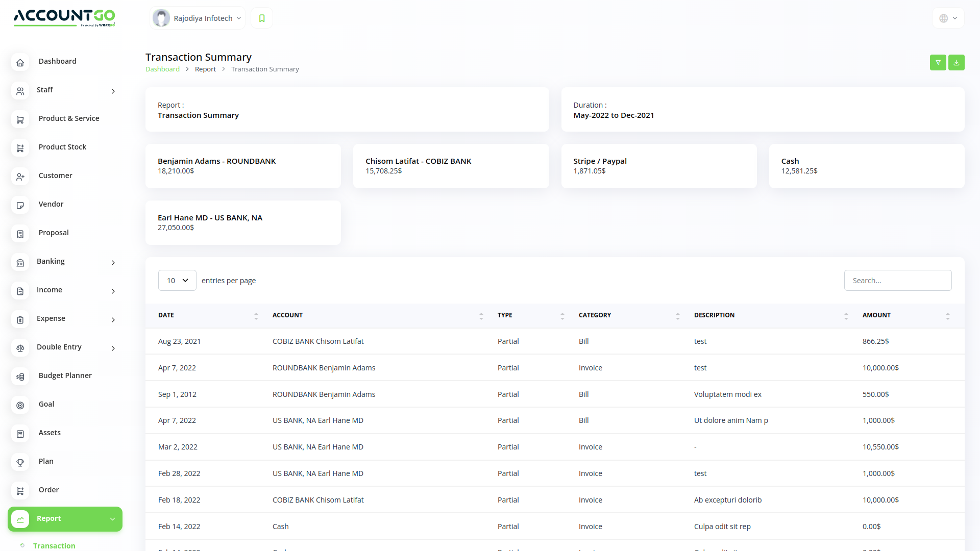Sort the table by the Amount column
The width and height of the screenshot is (980, 551).
[948, 315]
